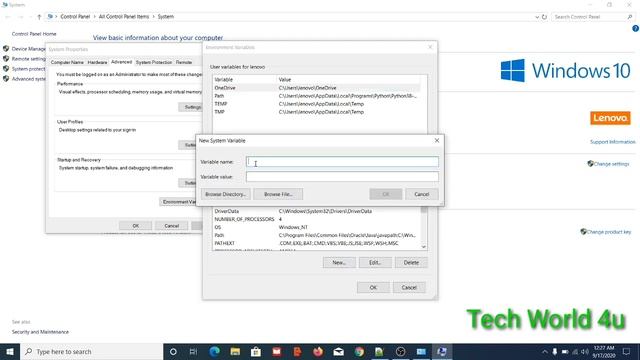Image resolution: width=640 pixels, height=360 pixels.
Task: Click the greyed OK button in New System Variable
Action: pos(386,194)
